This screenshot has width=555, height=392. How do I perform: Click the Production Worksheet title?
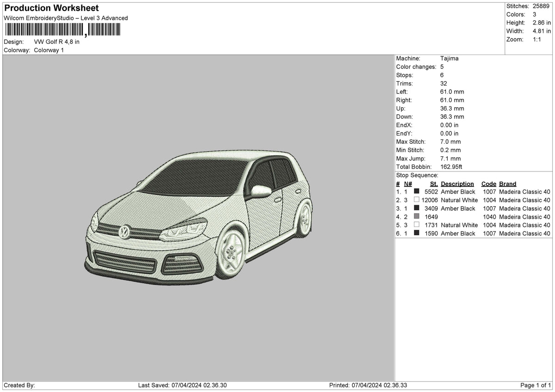pos(51,8)
